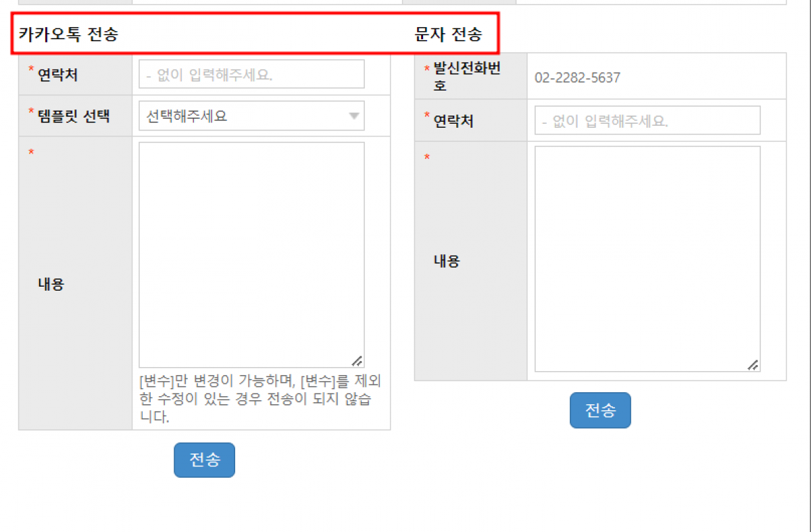The width and height of the screenshot is (811, 532).
Task: Open the 템플릿 선택 dropdown
Action: pyautogui.click(x=251, y=116)
